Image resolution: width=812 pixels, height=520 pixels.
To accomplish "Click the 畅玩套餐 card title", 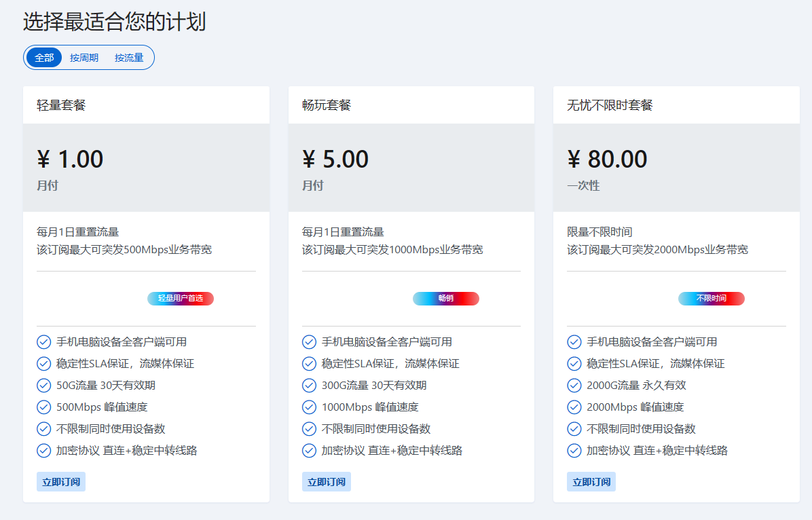I will coord(327,105).
